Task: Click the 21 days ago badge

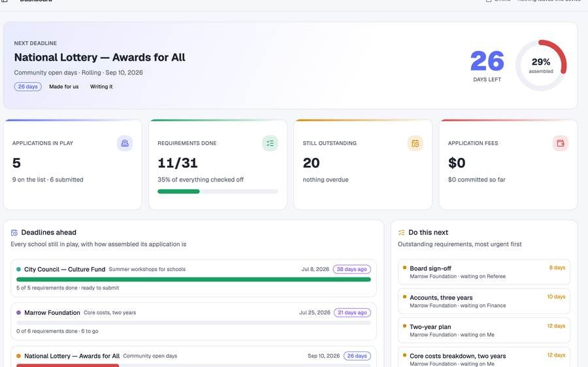Action: click(352, 313)
